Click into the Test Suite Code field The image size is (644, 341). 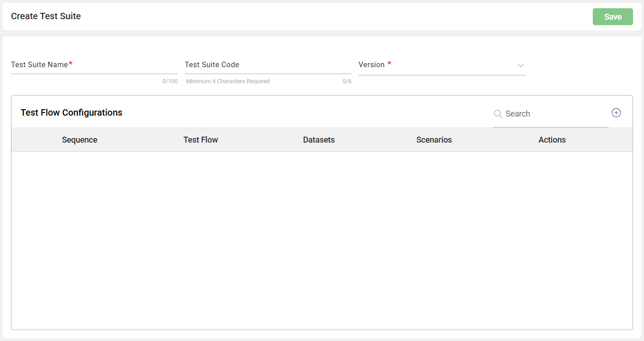tap(268, 65)
